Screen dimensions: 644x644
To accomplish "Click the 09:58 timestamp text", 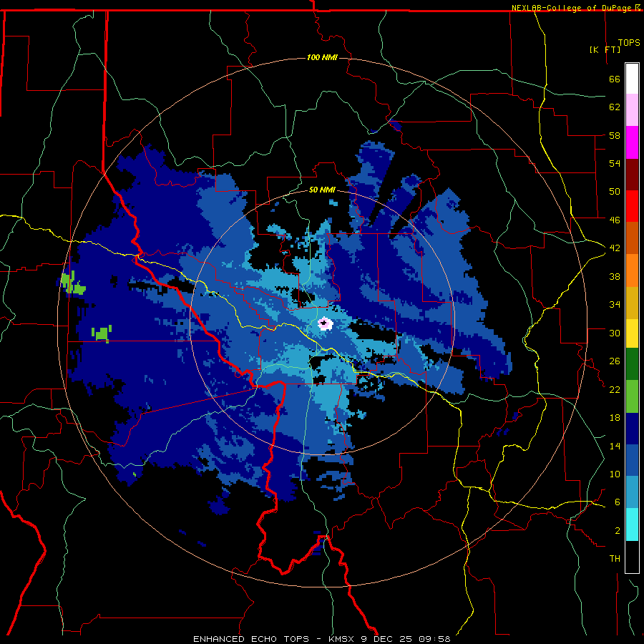I will click(x=434, y=639).
